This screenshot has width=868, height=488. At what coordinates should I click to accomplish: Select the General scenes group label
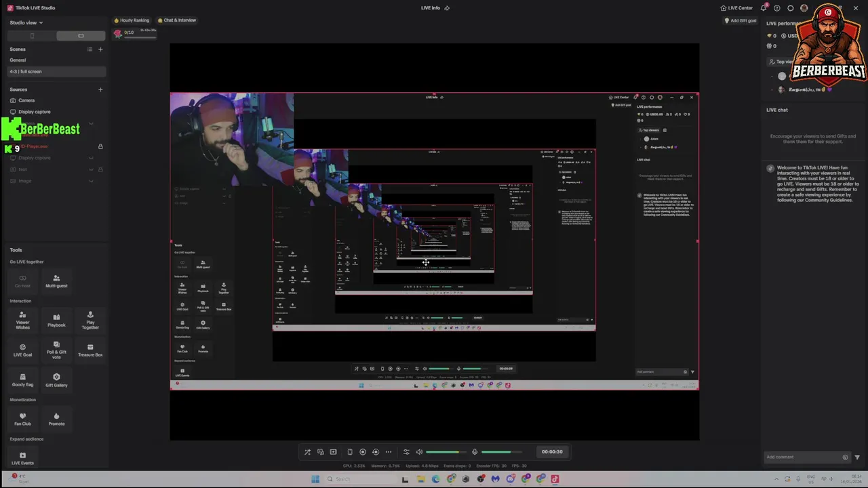tap(18, 60)
